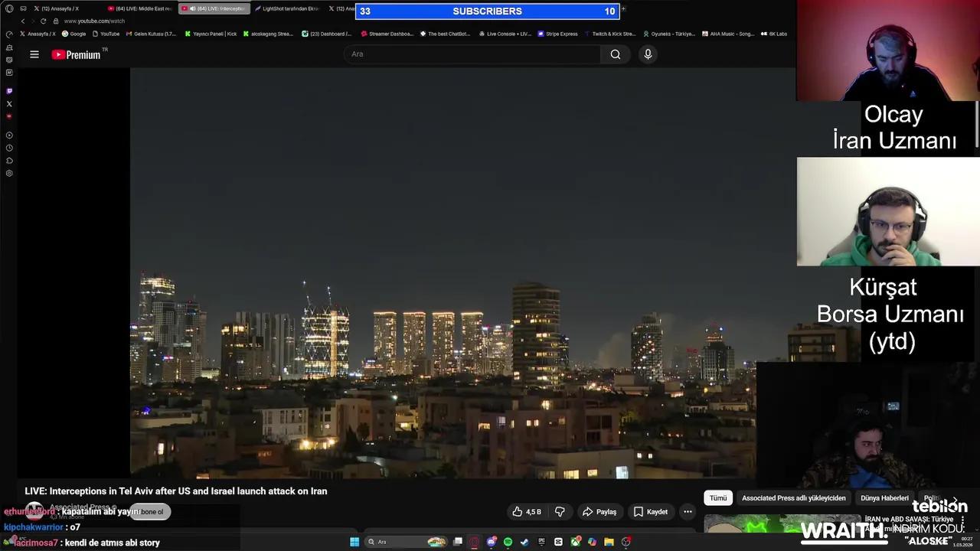Open the three-dot more actions menu

688,512
